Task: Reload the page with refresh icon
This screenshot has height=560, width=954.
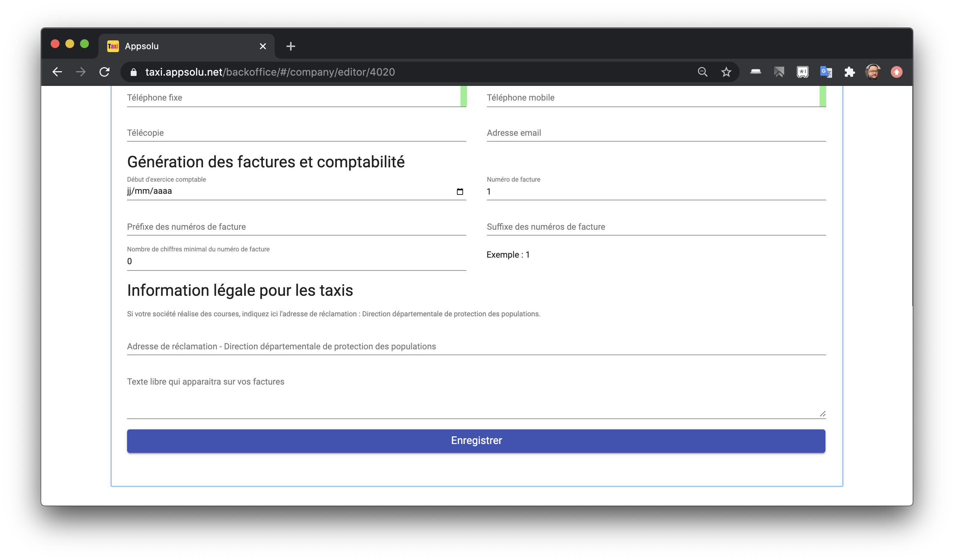Action: click(x=105, y=72)
